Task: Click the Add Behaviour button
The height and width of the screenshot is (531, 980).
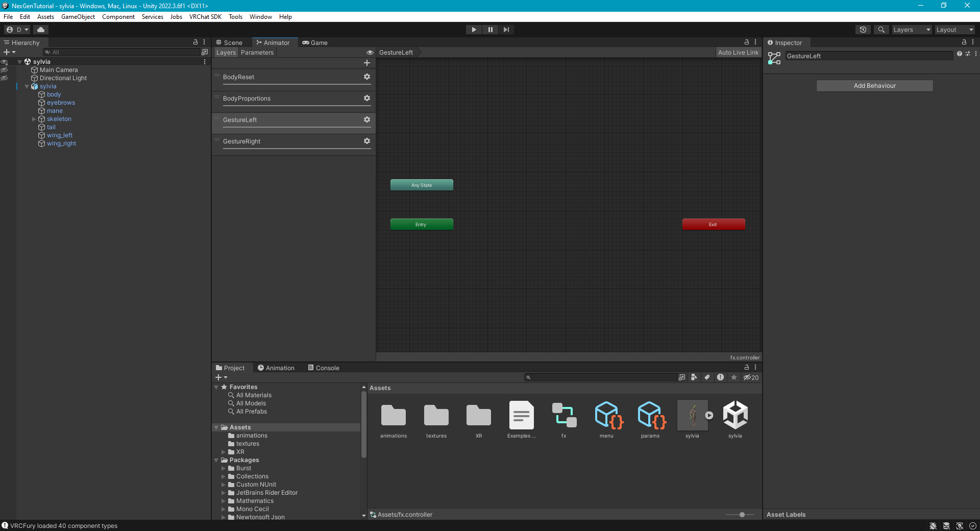Action: 874,86
